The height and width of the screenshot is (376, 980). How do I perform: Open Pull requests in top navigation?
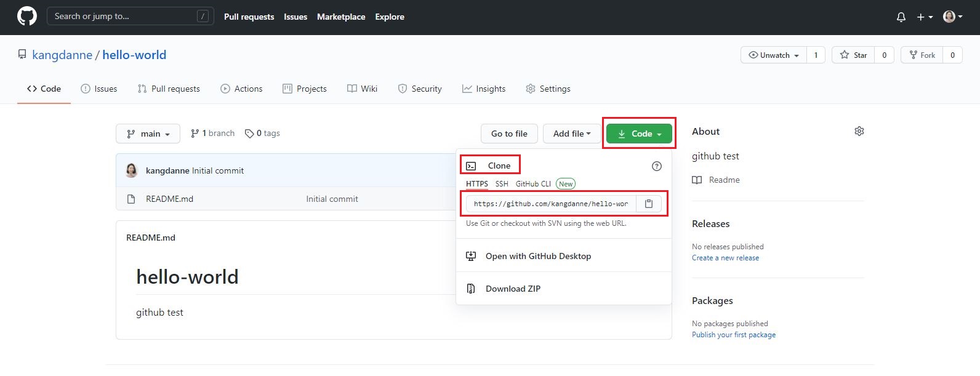point(249,17)
